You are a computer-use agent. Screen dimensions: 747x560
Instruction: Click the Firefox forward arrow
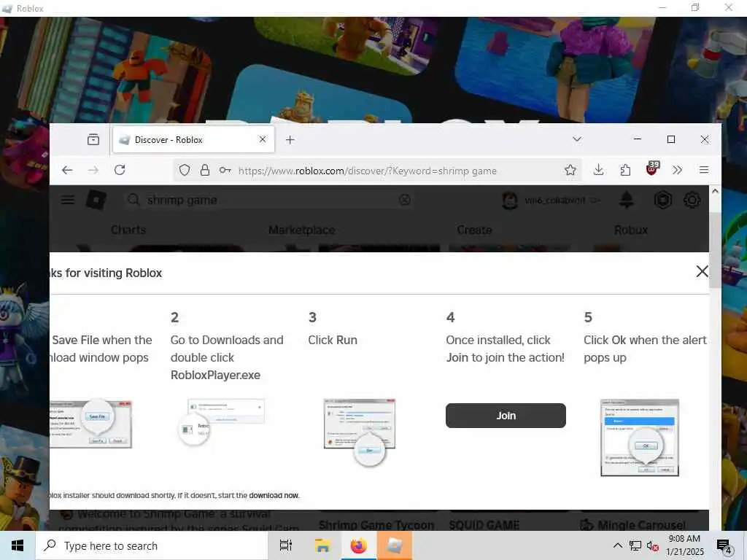click(x=93, y=170)
